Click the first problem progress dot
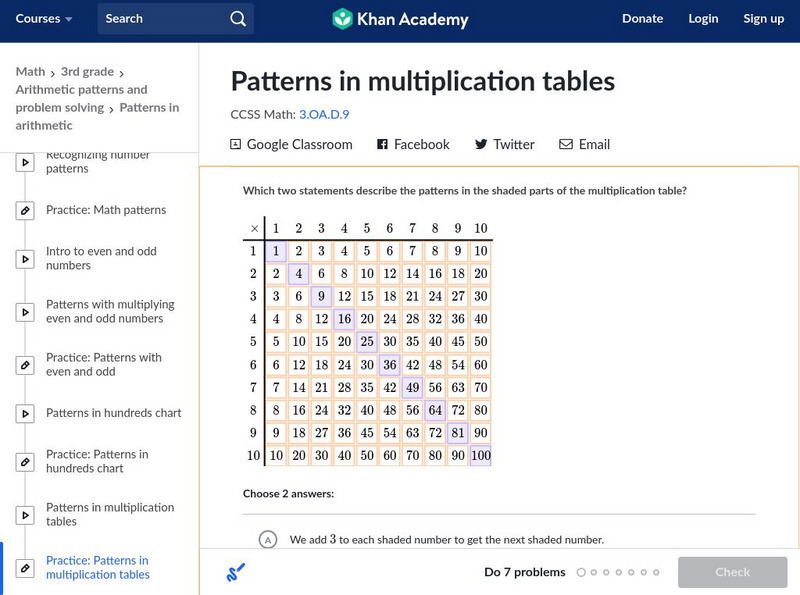Image resolution: width=800 pixels, height=595 pixels. pos(581,573)
